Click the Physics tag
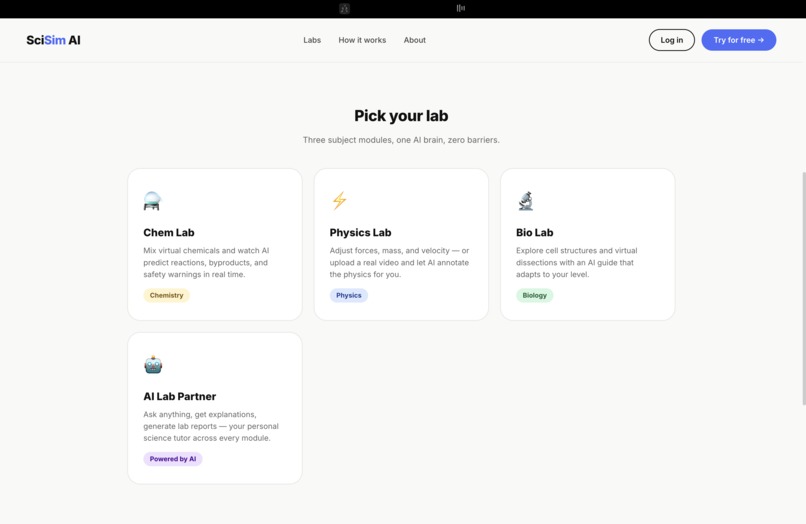The width and height of the screenshot is (806, 524). coord(349,295)
